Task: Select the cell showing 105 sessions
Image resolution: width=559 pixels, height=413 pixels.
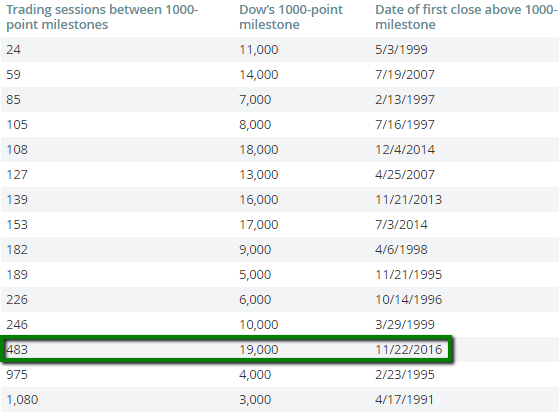Action: 17,124
